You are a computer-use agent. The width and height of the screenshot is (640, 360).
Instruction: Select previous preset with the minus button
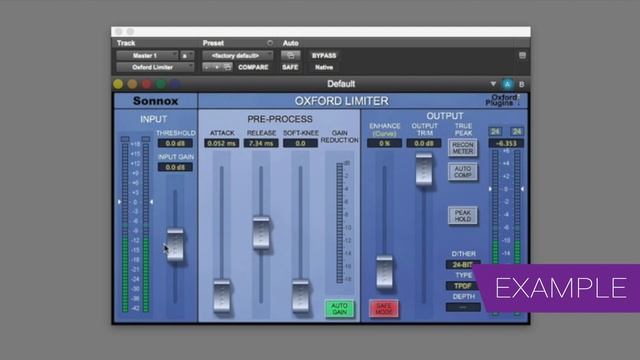[x=207, y=67]
